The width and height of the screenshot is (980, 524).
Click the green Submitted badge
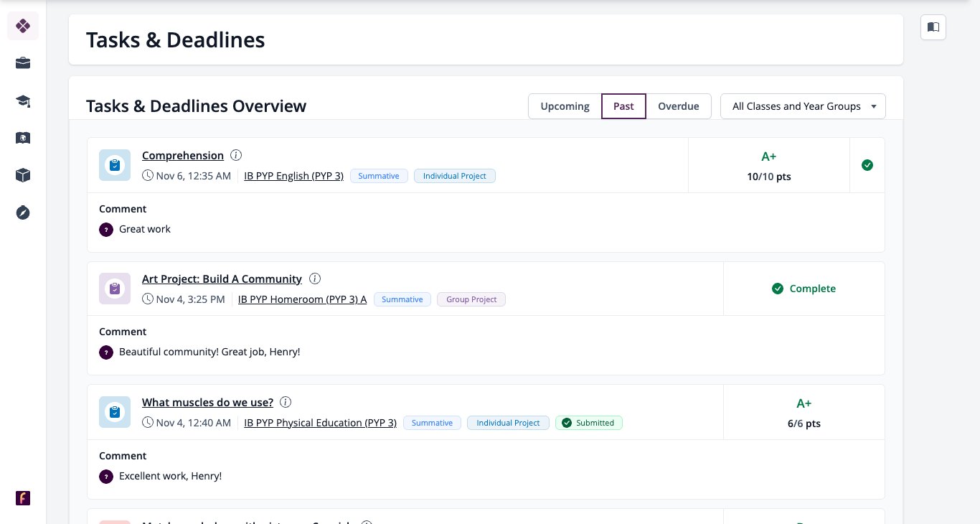589,423
